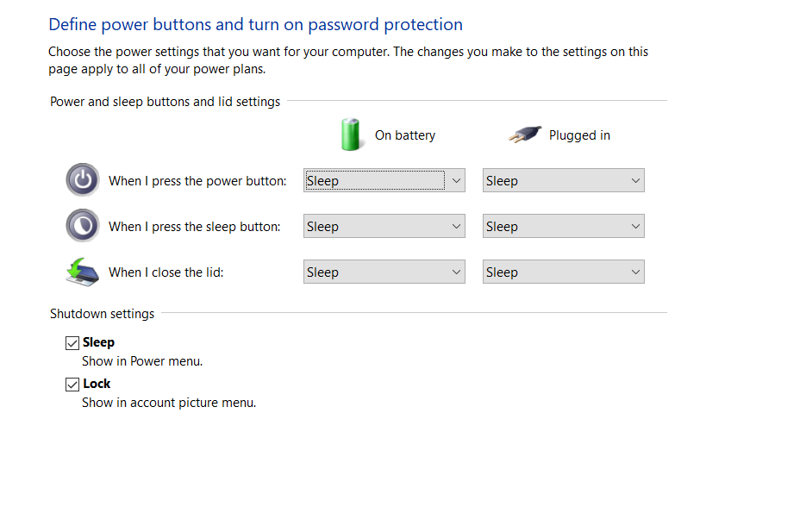Open power button Plugged in dropdown

(x=564, y=180)
